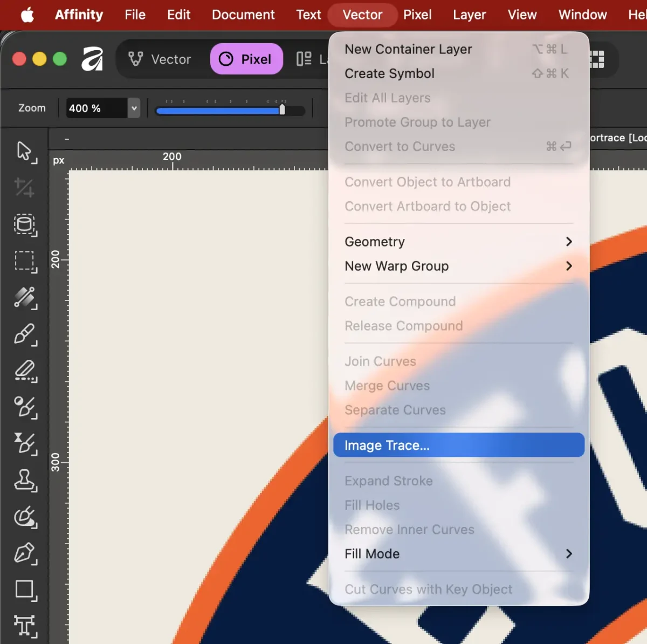Click the Join Curves entry

click(458, 361)
